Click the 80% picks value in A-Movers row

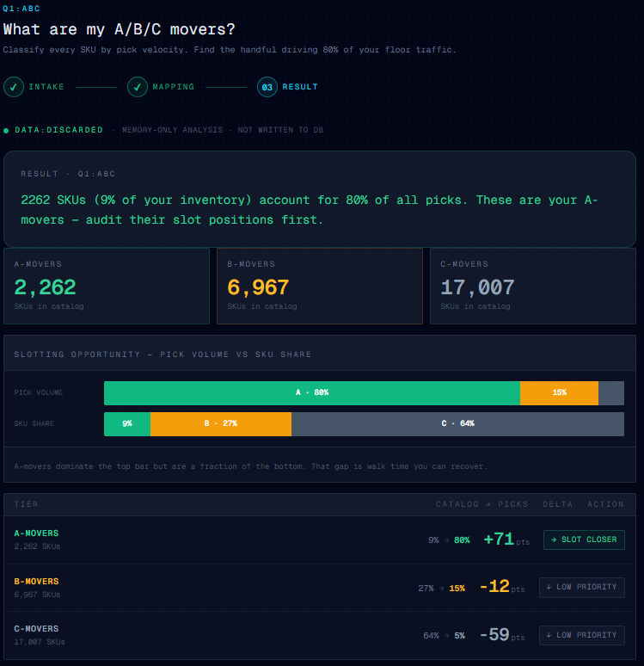point(462,540)
